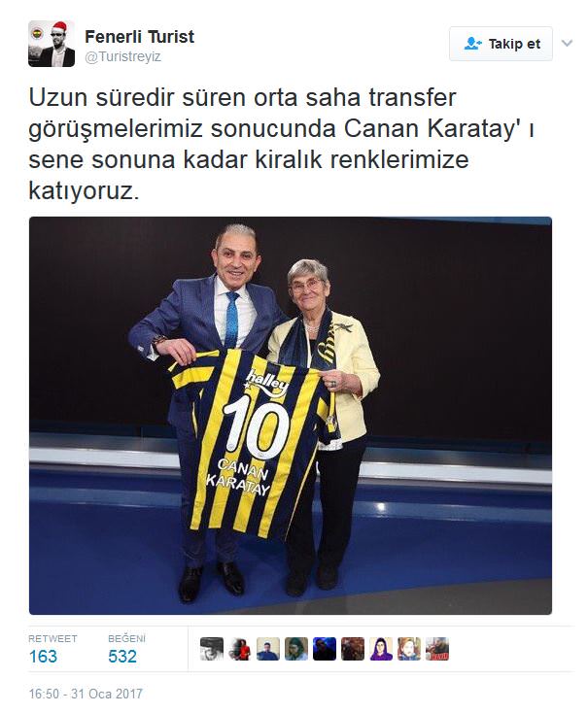Open Fenerli Turist's profile avatar with Santa hat

pyautogui.click(x=52, y=44)
